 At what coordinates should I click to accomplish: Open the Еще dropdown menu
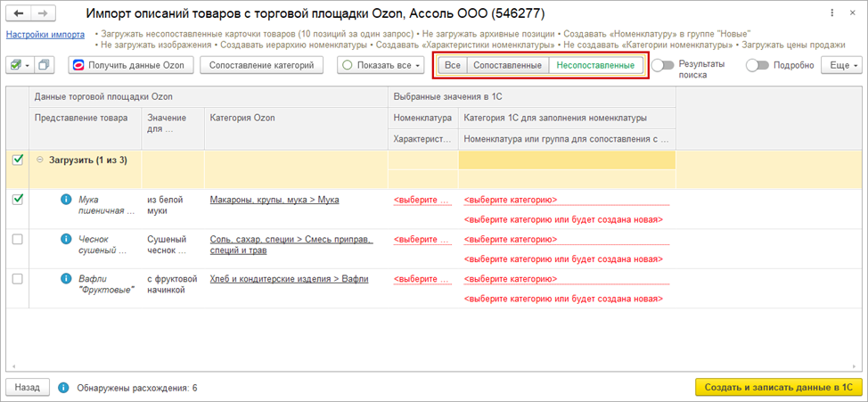(842, 65)
